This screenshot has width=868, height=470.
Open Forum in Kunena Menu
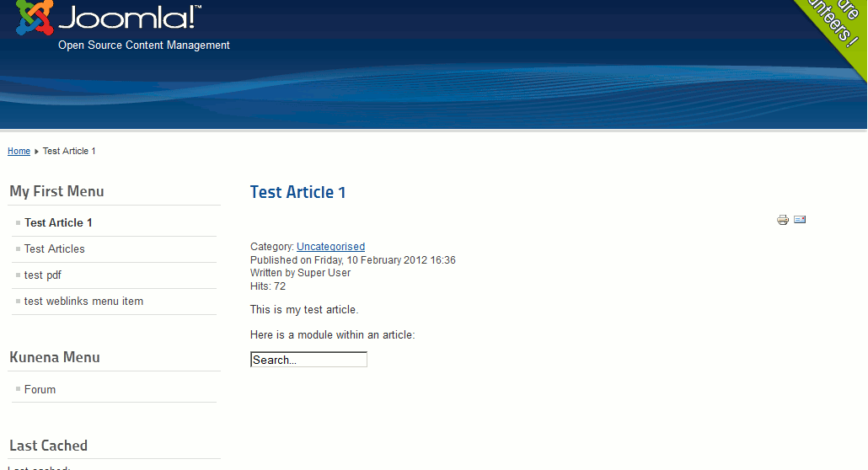point(40,389)
